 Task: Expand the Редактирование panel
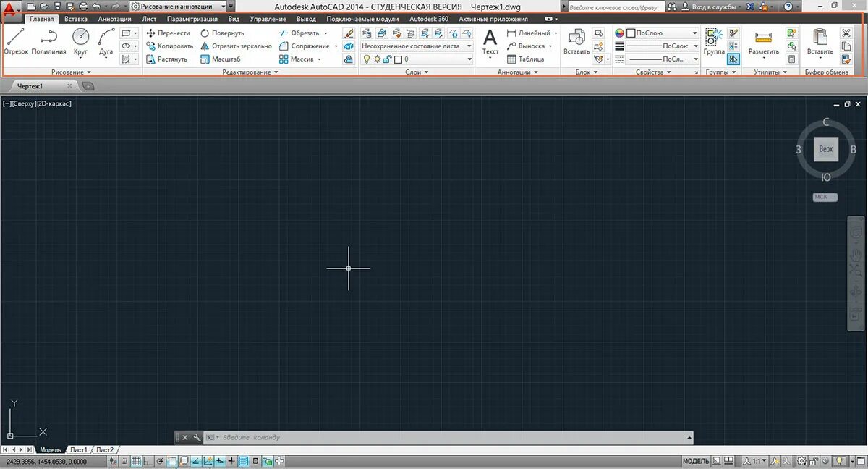[x=250, y=72]
